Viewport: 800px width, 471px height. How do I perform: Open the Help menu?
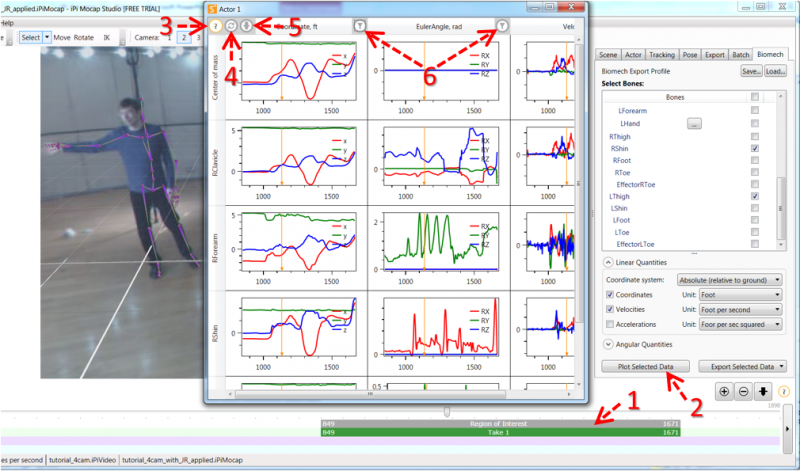pos(7,23)
